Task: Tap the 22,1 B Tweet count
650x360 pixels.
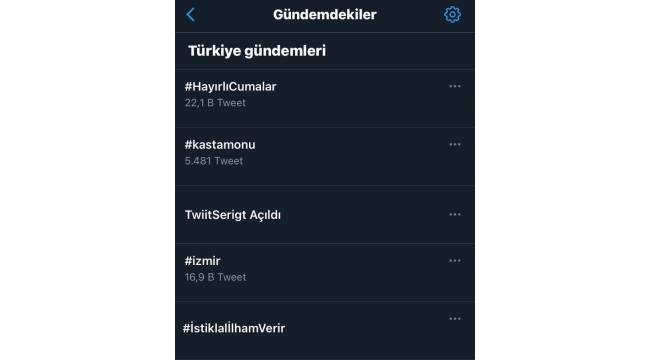Action: tap(215, 103)
